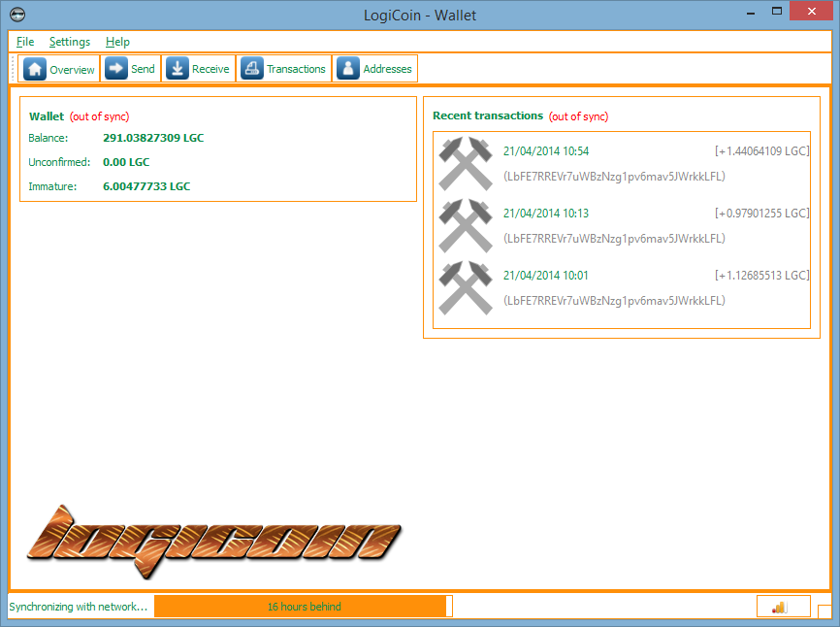
Task: Click the toolbar drag handle beside Overview
Action: pos(14,69)
